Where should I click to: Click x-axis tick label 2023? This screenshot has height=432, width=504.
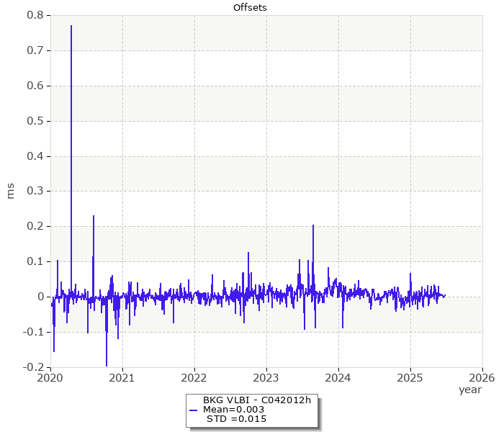click(x=266, y=378)
